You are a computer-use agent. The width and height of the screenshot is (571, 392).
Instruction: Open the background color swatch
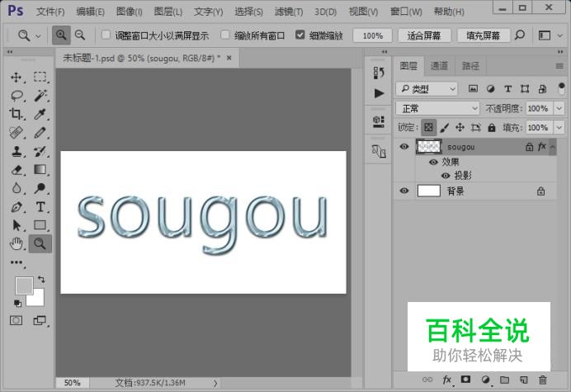tap(38, 300)
